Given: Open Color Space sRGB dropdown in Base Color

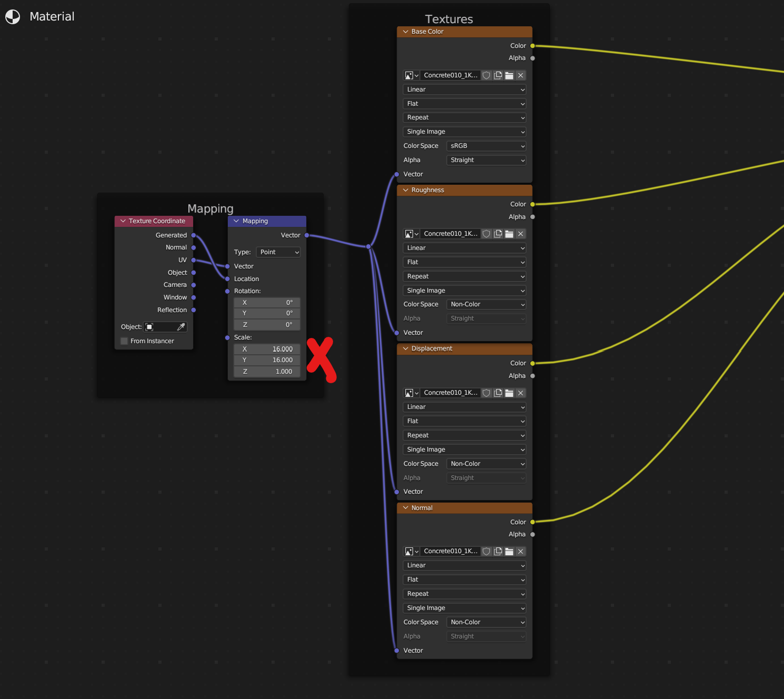Looking at the screenshot, I should pyautogui.click(x=486, y=146).
